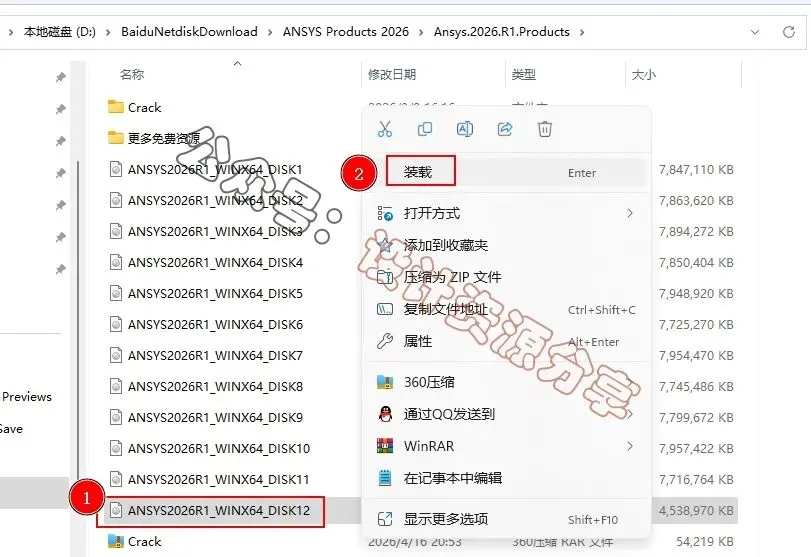
Task: Select file ANSYS2026R1_WINX64_DISK3
Action: click(215, 232)
